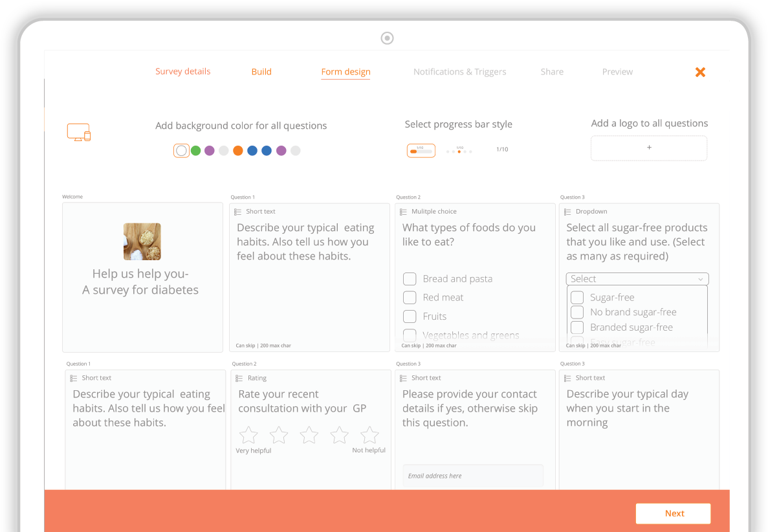The height and width of the screenshot is (532, 768).
Task: Switch to the Build tab
Action: click(x=261, y=72)
